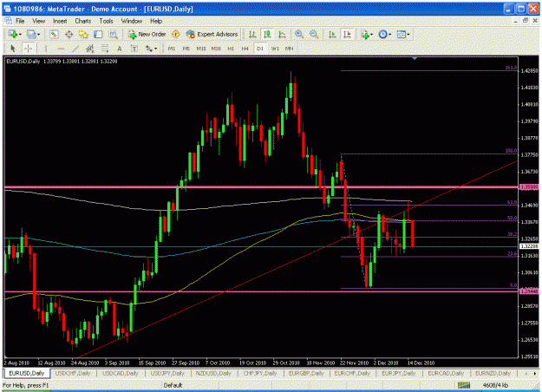Image resolution: width=542 pixels, height=392 pixels.
Task: Switch timeframe to H1
Action: point(231,49)
